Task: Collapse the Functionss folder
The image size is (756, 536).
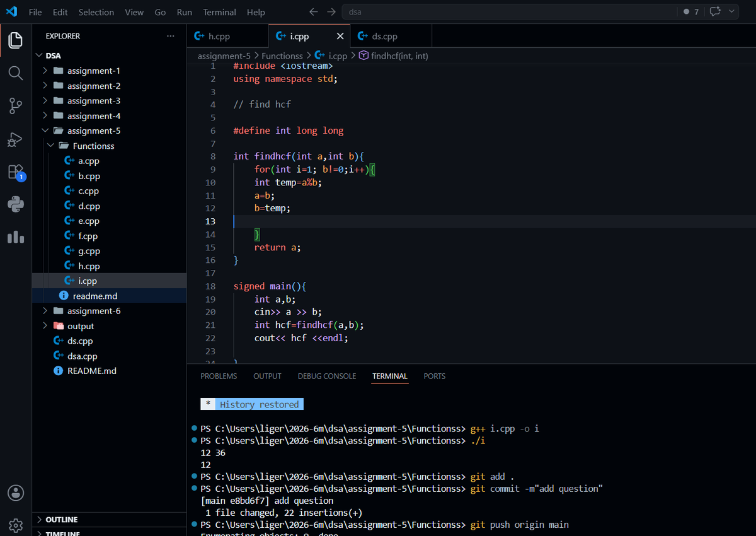Action: coord(109,146)
